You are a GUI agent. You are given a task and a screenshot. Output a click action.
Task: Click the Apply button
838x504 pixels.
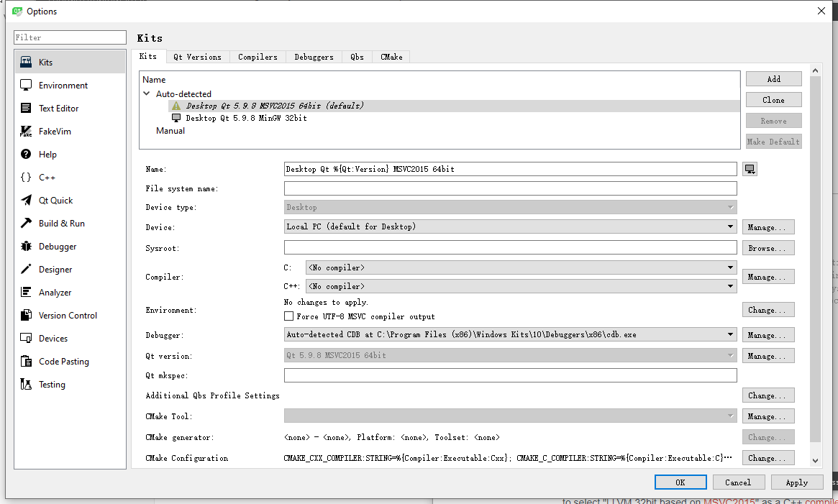(x=796, y=482)
